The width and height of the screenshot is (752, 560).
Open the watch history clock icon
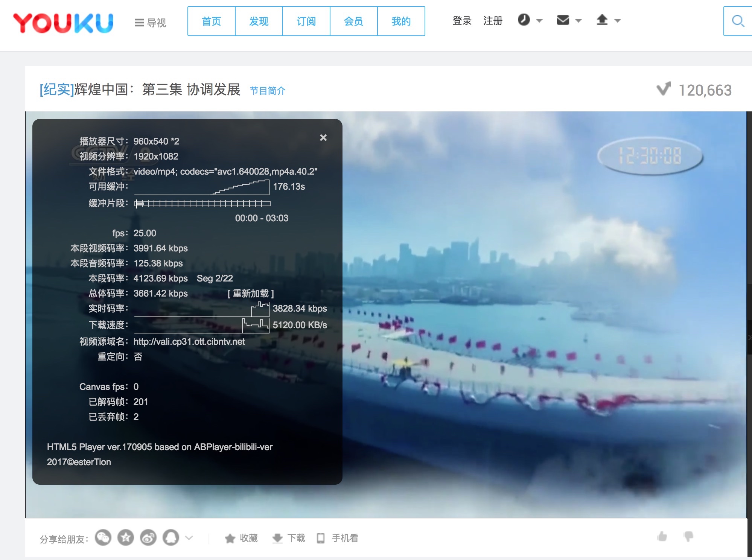click(524, 20)
